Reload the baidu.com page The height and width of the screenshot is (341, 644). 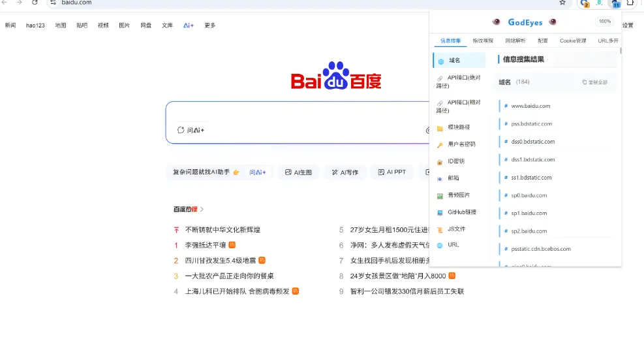pyautogui.click(x=35, y=3)
